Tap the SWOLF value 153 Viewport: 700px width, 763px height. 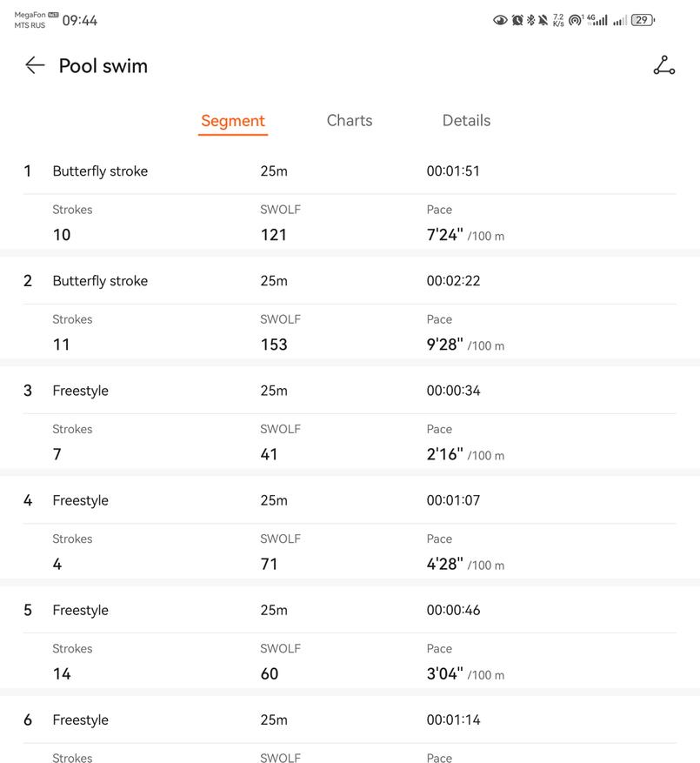point(274,345)
